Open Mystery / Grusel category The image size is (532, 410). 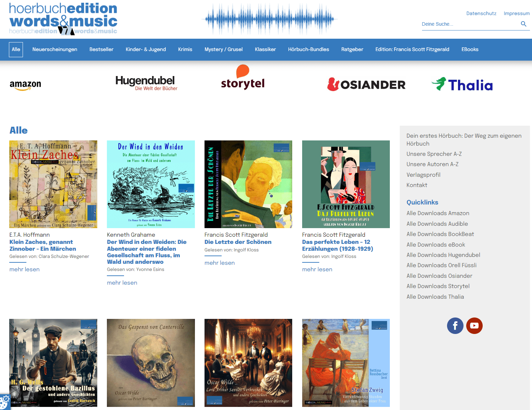point(223,49)
